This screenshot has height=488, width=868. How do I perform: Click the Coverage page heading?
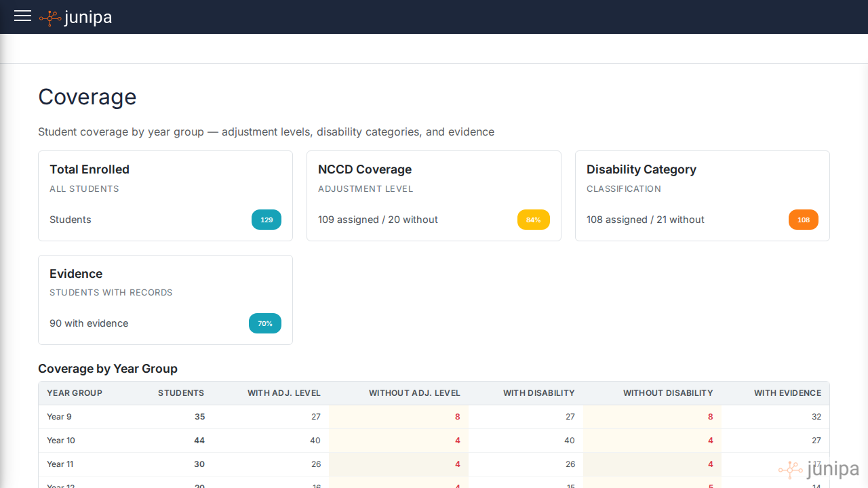[87, 97]
